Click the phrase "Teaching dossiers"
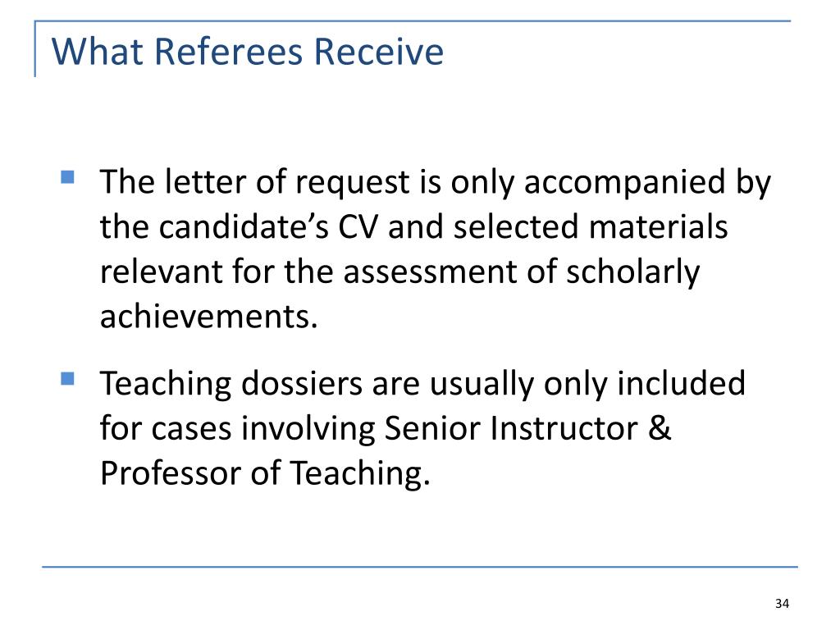This screenshot has height=630, width=840. tap(231, 384)
